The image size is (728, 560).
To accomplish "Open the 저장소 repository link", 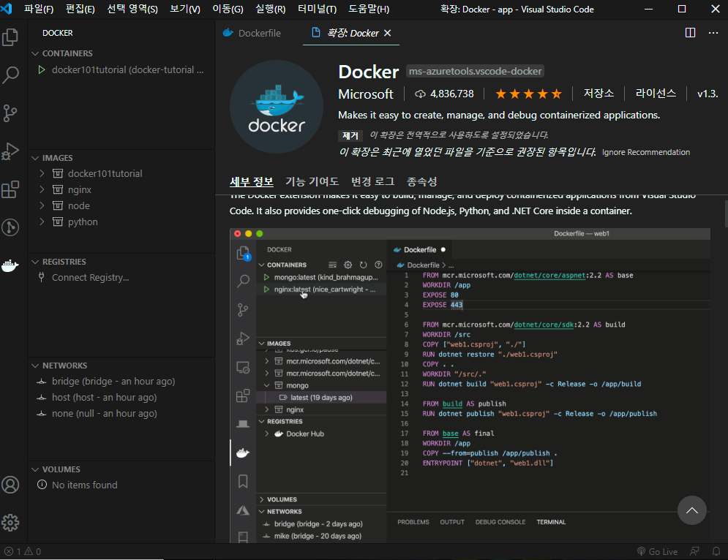I will click(598, 94).
